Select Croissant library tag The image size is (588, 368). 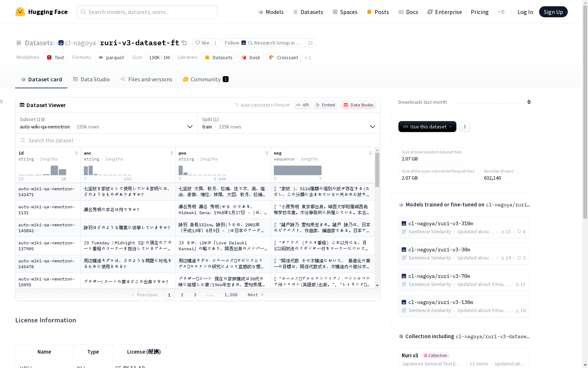[x=284, y=57]
